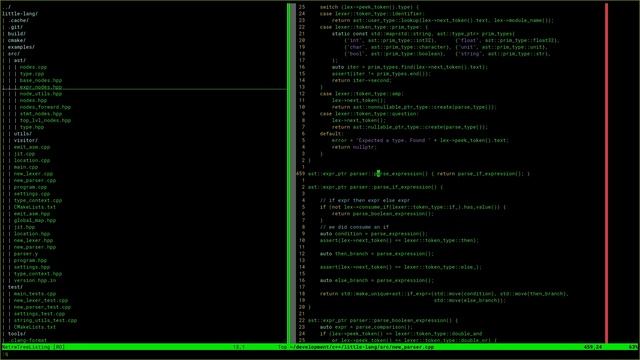Expand the examples/ directory

pos(21,47)
